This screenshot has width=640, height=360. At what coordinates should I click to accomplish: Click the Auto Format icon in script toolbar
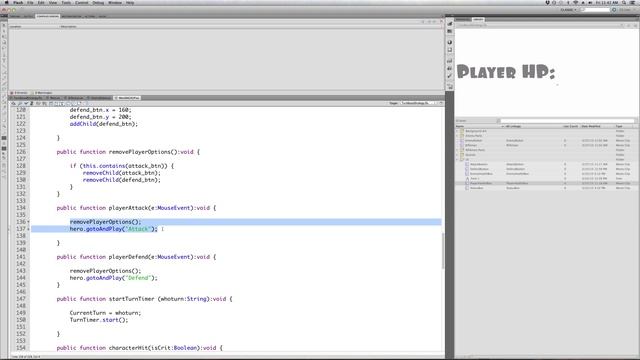(31, 104)
